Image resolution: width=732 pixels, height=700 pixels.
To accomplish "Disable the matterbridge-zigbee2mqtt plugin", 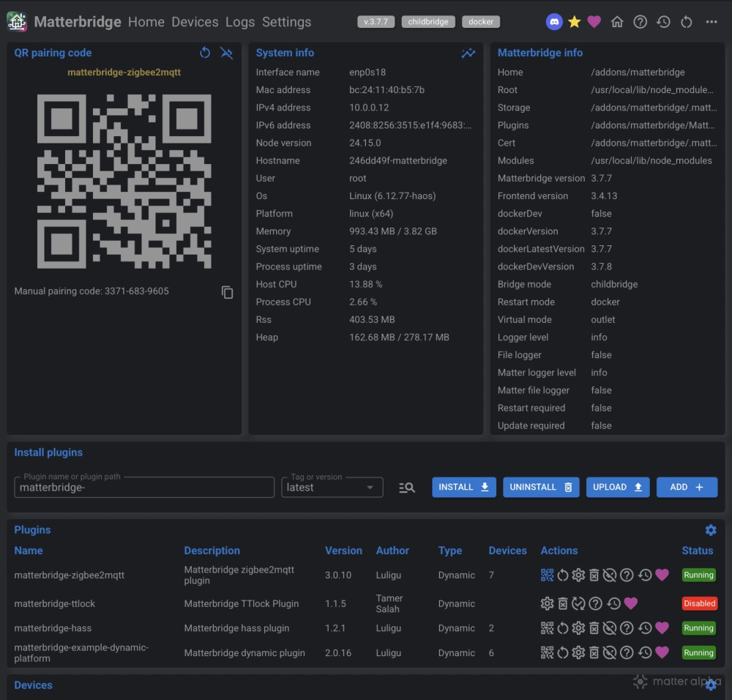I will pos(609,575).
